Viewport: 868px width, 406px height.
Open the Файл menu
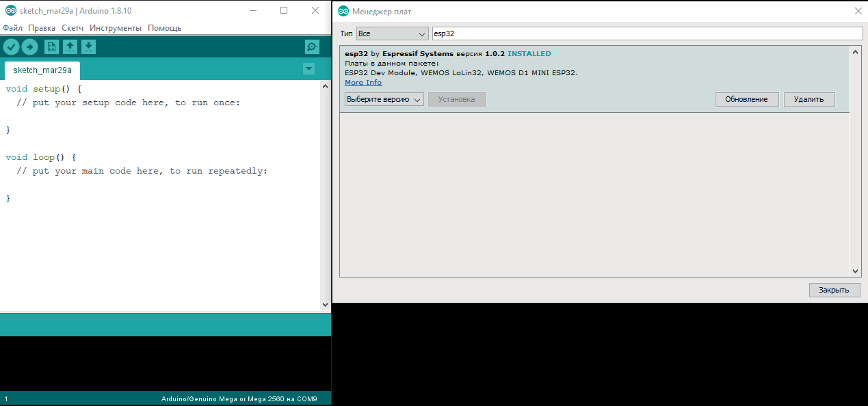tap(12, 28)
